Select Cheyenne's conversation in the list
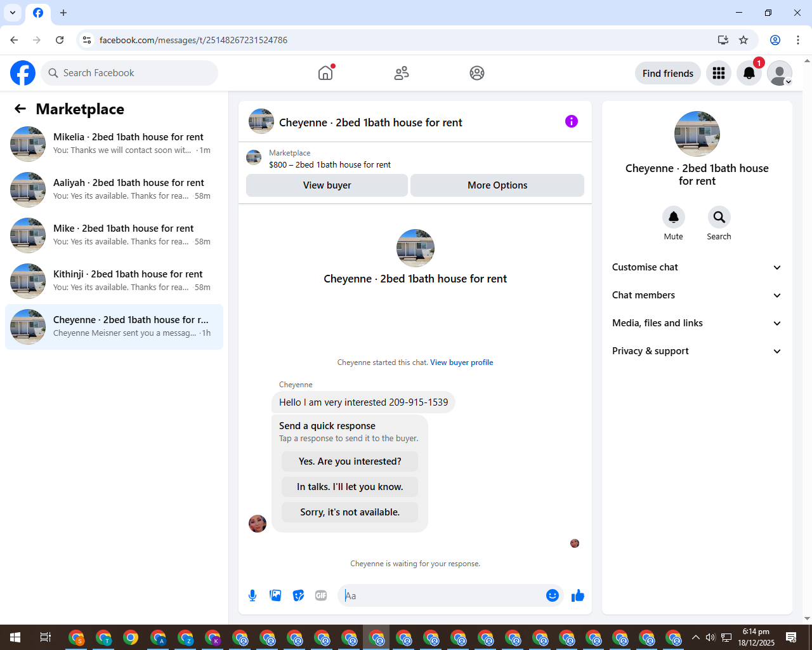812x650 pixels. 114,326
